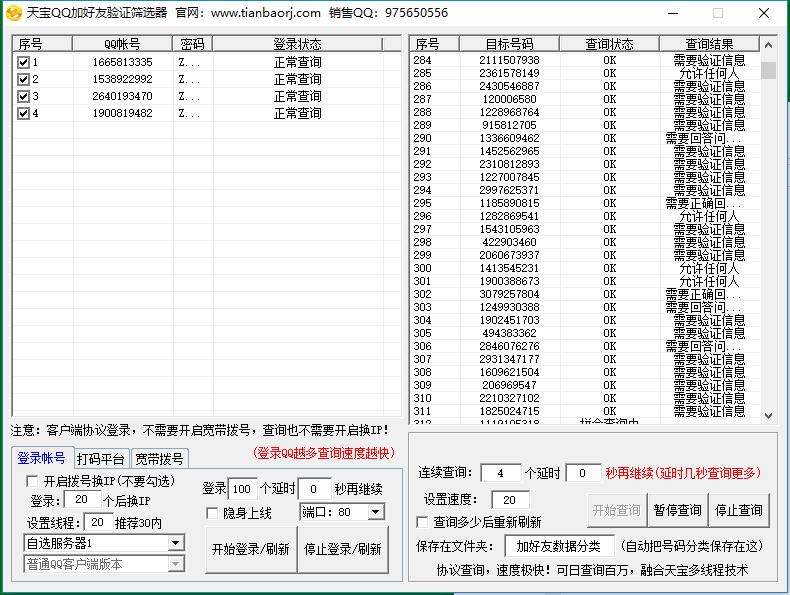Click the 查询结果 column header

click(x=709, y=44)
